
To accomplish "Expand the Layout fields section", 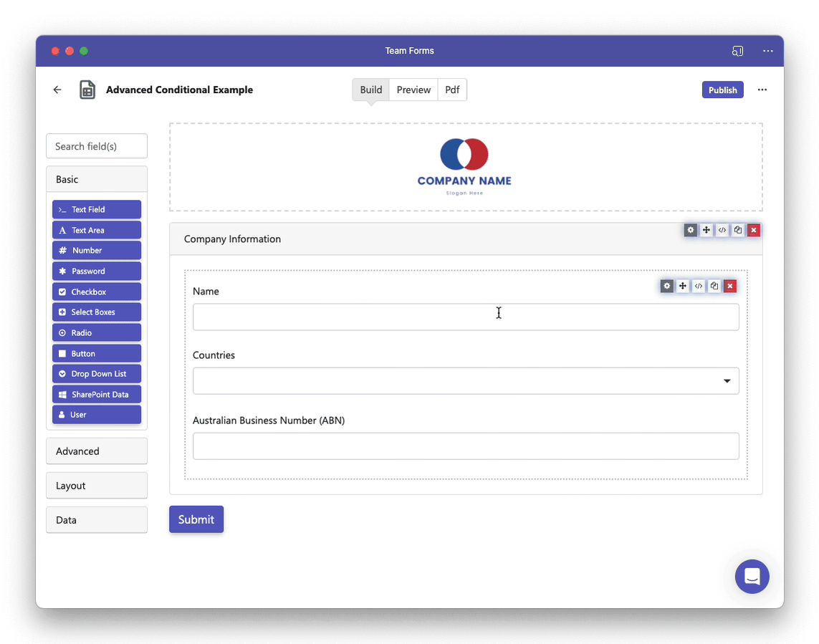I will pyautogui.click(x=97, y=485).
